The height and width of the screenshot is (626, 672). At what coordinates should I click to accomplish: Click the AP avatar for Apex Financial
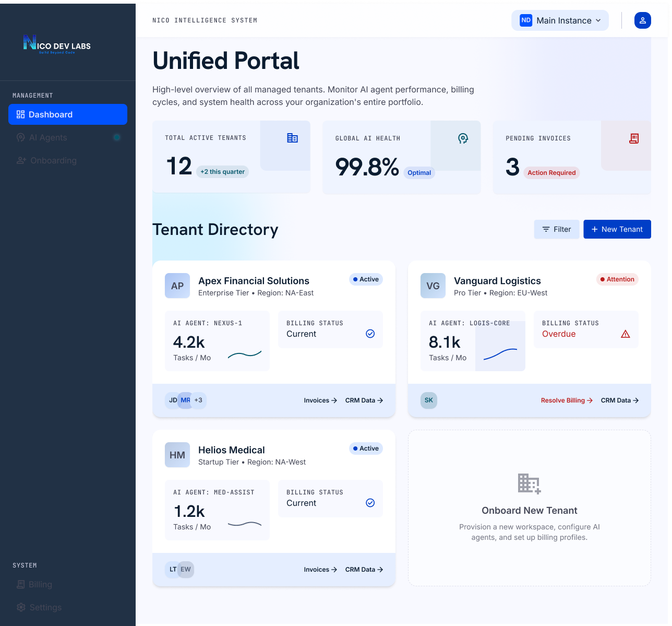[177, 286]
